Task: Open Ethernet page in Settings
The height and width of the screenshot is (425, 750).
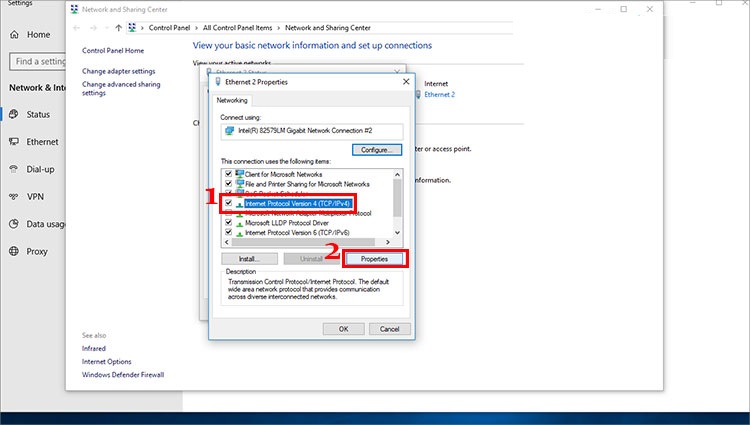Action: point(42,142)
